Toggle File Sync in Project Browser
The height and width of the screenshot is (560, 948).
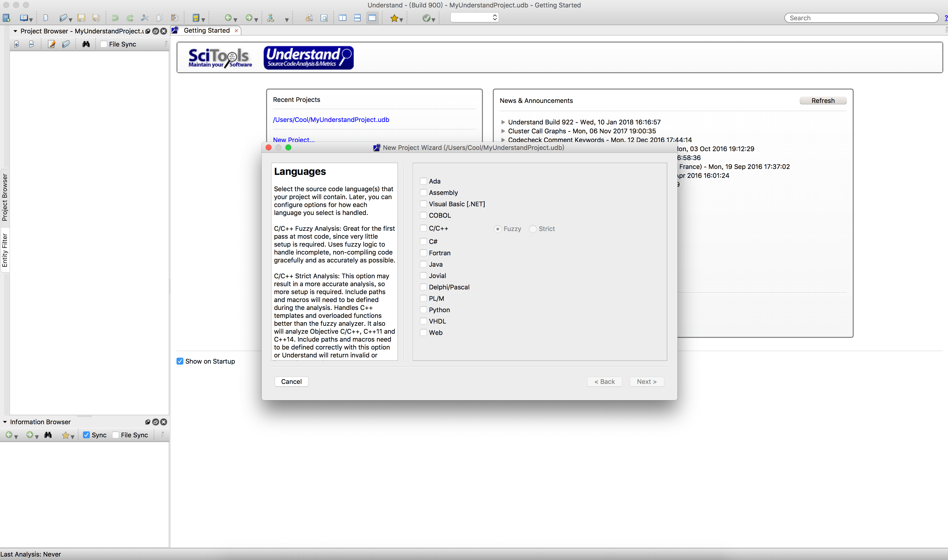pos(104,44)
